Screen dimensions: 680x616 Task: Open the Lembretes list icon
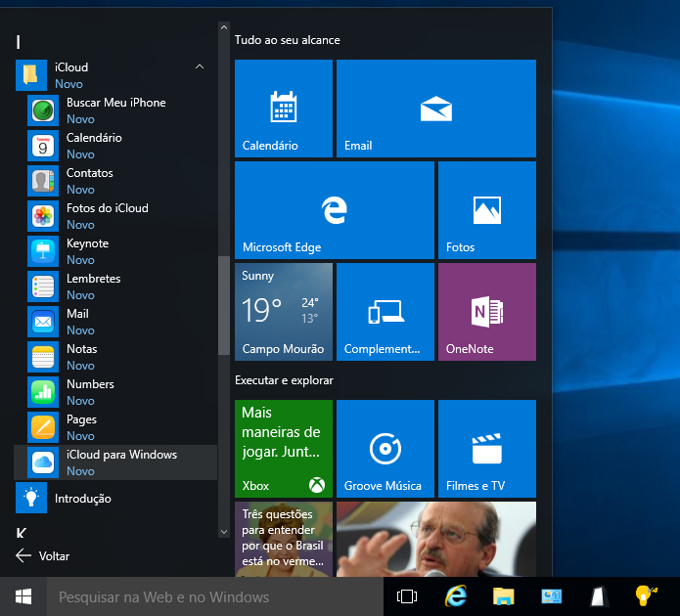[x=43, y=286]
